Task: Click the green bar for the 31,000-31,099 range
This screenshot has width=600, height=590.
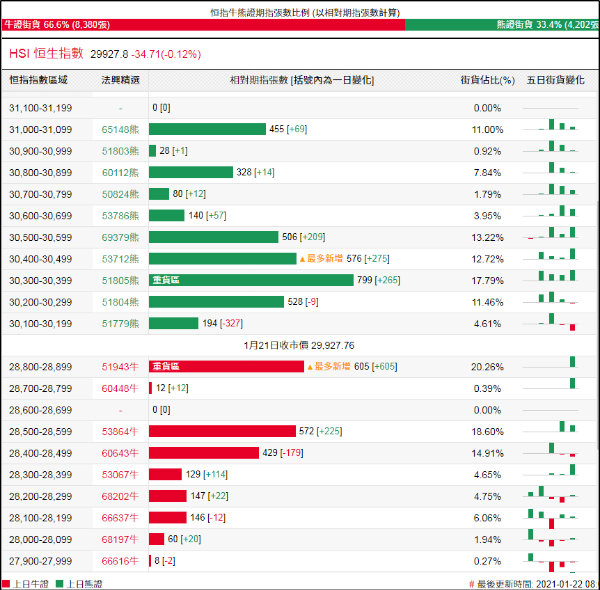Action: click(207, 129)
